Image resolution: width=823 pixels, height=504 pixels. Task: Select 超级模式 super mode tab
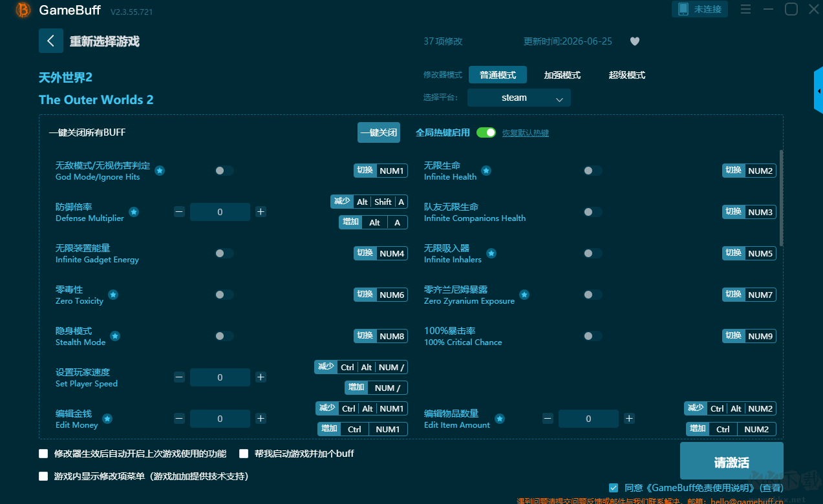[626, 75]
